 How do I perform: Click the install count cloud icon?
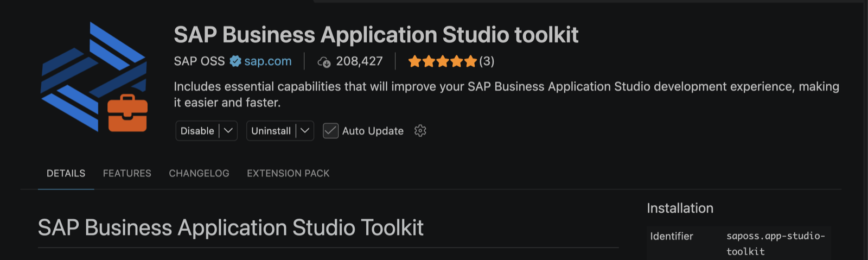[324, 62]
